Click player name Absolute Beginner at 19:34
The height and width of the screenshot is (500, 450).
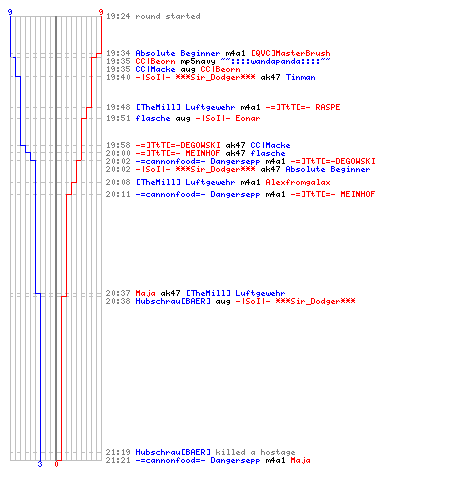[178, 53]
